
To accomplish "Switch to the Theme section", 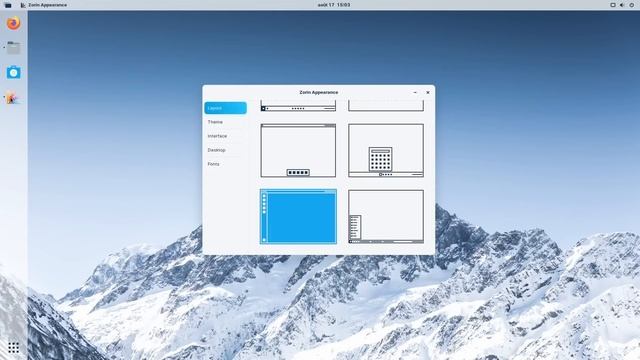I will click(225, 122).
